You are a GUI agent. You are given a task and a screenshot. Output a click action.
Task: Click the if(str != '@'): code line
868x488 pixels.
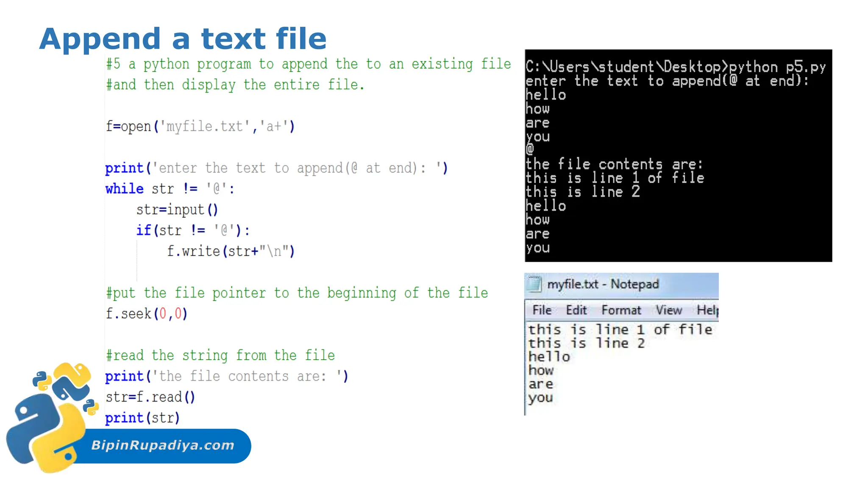pos(193,230)
